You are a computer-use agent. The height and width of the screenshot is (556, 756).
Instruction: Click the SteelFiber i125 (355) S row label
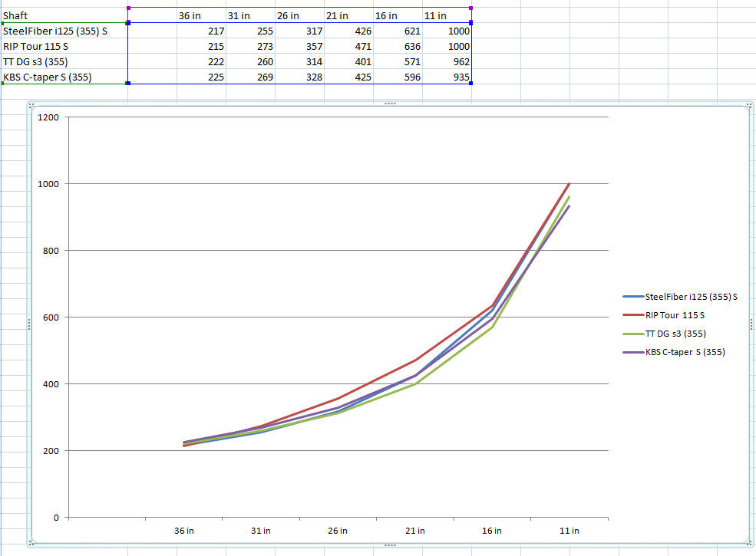point(64,31)
